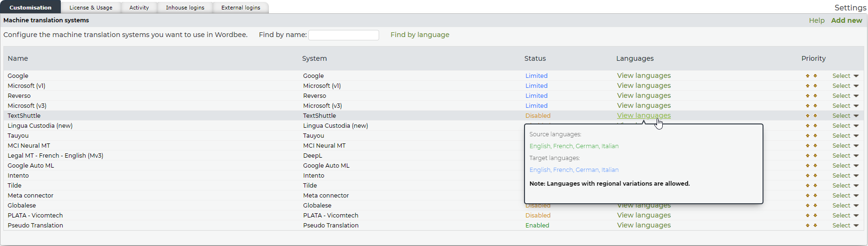Open the Select dropdown for MCI Neural MT
868x246 pixels.
845,146
